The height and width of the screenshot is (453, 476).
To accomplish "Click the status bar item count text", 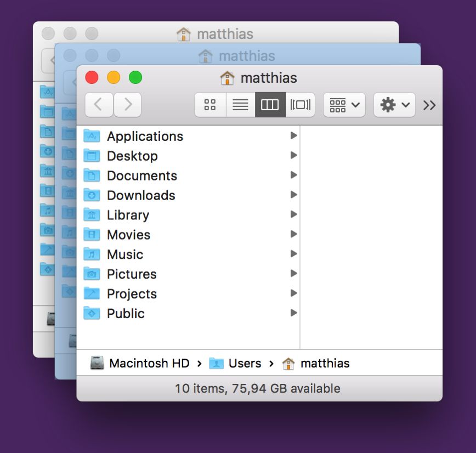I will click(x=258, y=388).
